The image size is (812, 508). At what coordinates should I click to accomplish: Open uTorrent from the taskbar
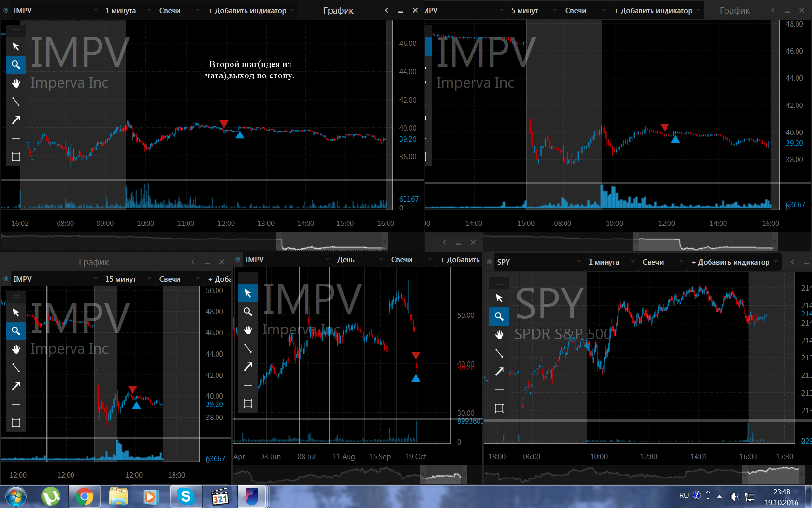[x=51, y=497]
